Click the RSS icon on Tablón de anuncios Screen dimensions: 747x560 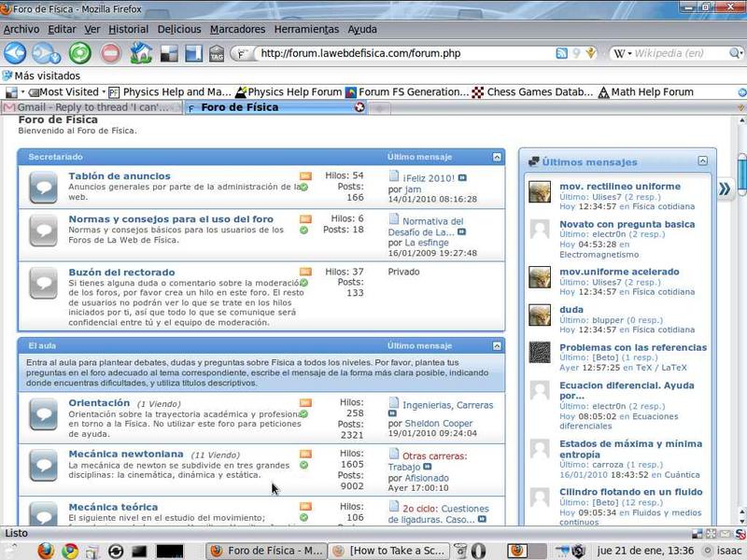[305, 175]
